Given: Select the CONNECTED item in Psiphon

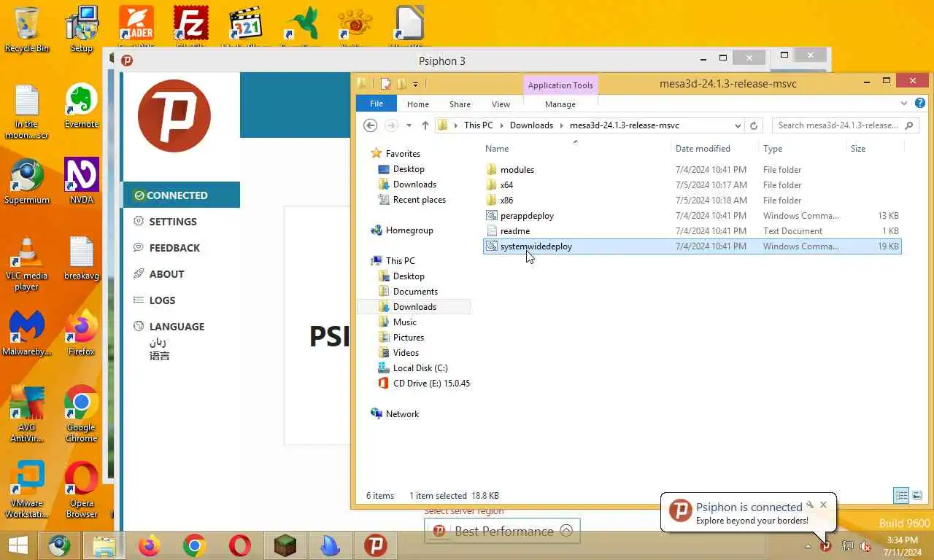Looking at the screenshot, I should [181, 195].
